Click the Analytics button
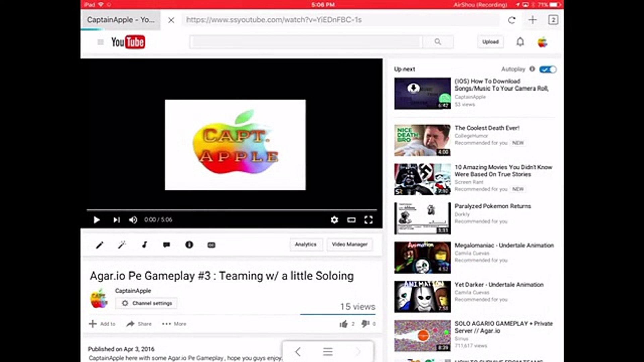The image size is (644, 362). point(306,244)
